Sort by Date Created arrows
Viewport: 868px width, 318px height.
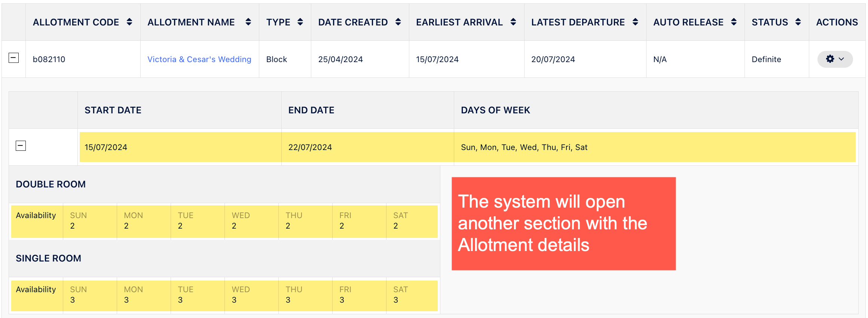pos(398,22)
